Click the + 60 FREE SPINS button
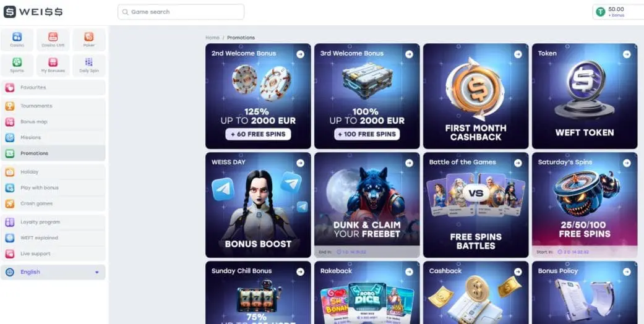This screenshot has height=324, width=644. (258, 134)
